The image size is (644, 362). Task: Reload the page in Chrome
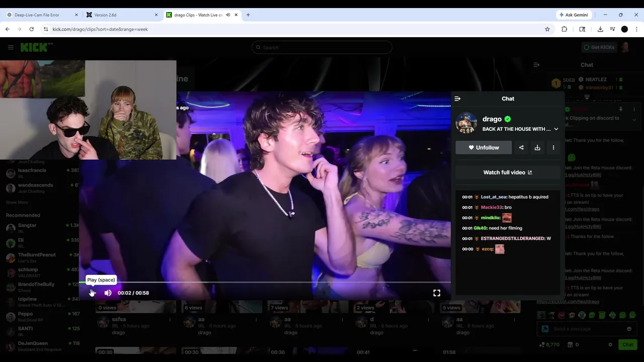31,29
